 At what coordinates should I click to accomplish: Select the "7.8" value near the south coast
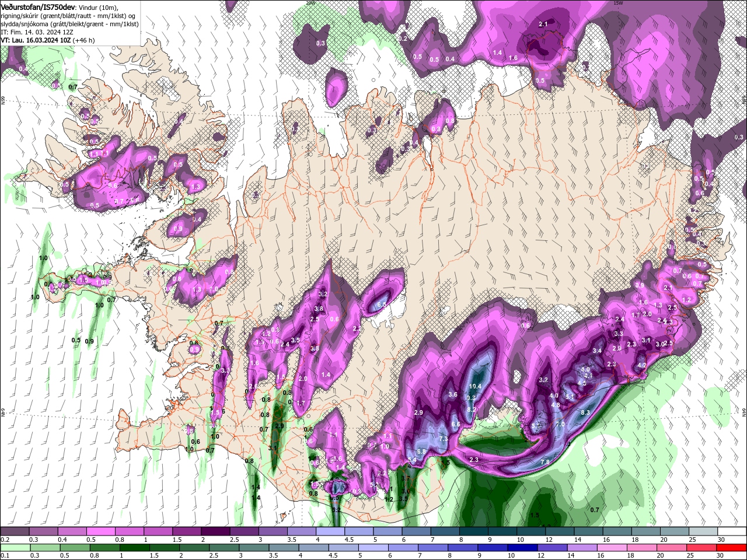click(545, 462)
